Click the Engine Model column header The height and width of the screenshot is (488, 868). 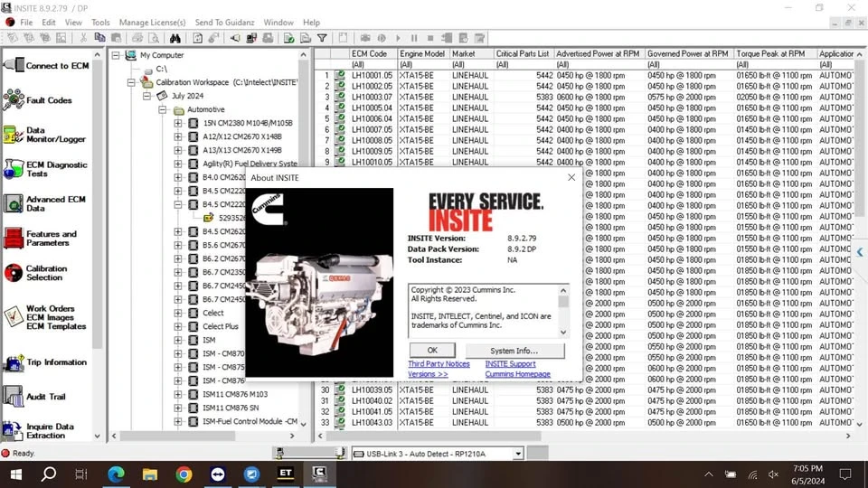(x=422, y=53)
